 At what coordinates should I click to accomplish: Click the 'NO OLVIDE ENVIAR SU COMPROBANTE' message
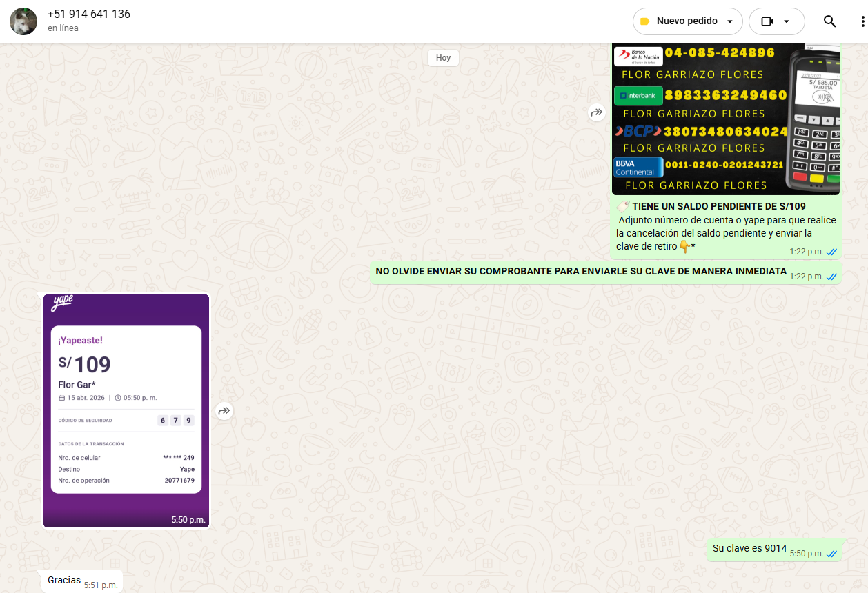point(580,272)
